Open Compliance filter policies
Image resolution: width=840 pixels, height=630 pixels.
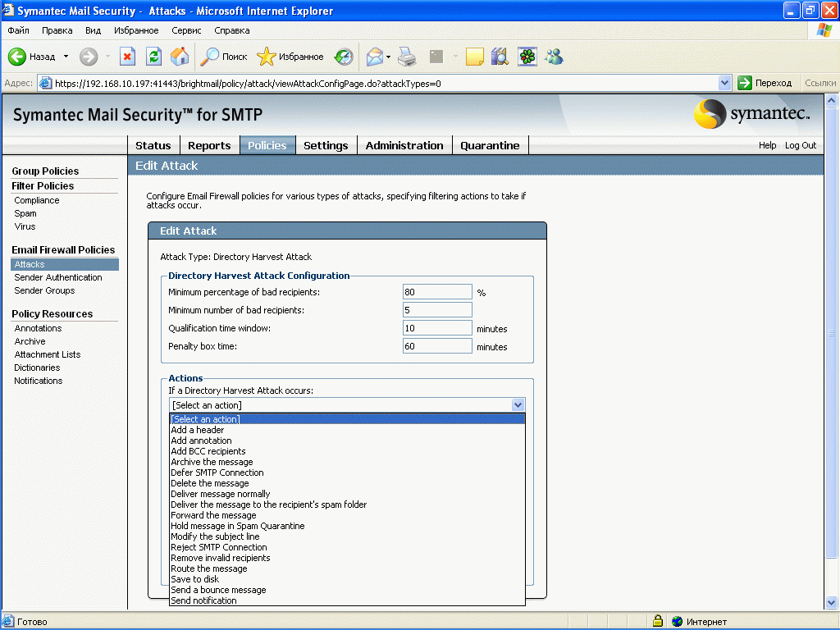point(37,200)
